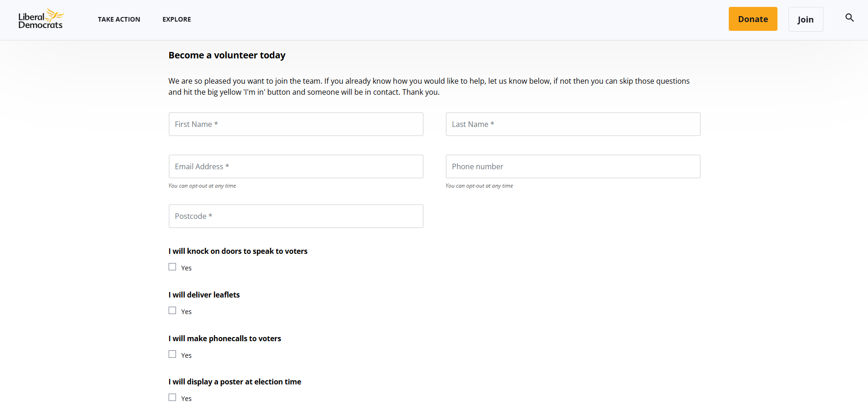Open the Explore menu
The image size is (868, 412).
coord(176,19)
